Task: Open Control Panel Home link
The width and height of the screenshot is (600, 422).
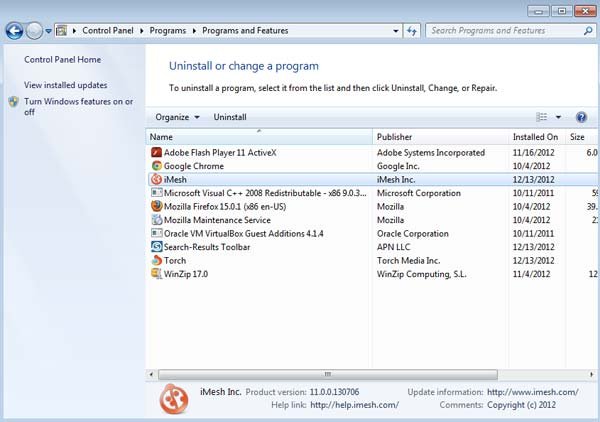Action: (x=62, y=60)
